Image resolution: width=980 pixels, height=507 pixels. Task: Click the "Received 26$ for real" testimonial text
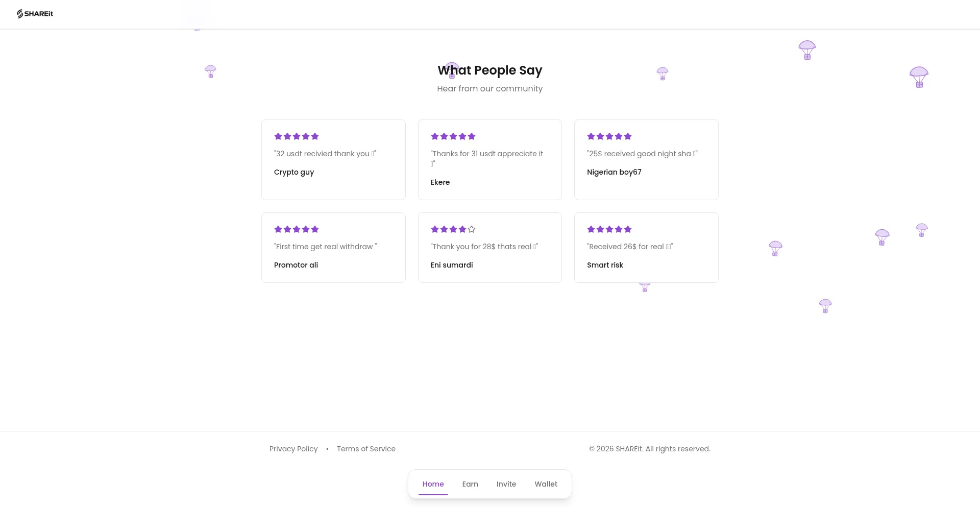[x=630, y=247]
